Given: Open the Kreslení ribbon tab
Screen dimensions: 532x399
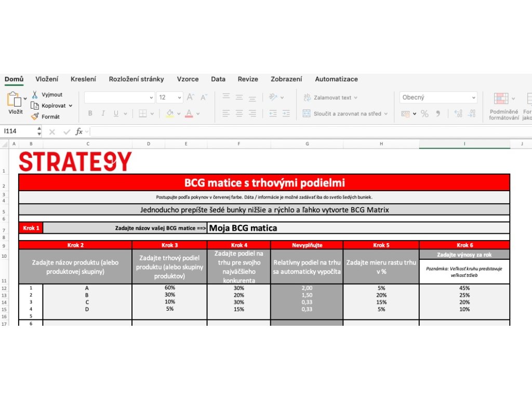Looking at the screenshot, I should tap(83, 79).
